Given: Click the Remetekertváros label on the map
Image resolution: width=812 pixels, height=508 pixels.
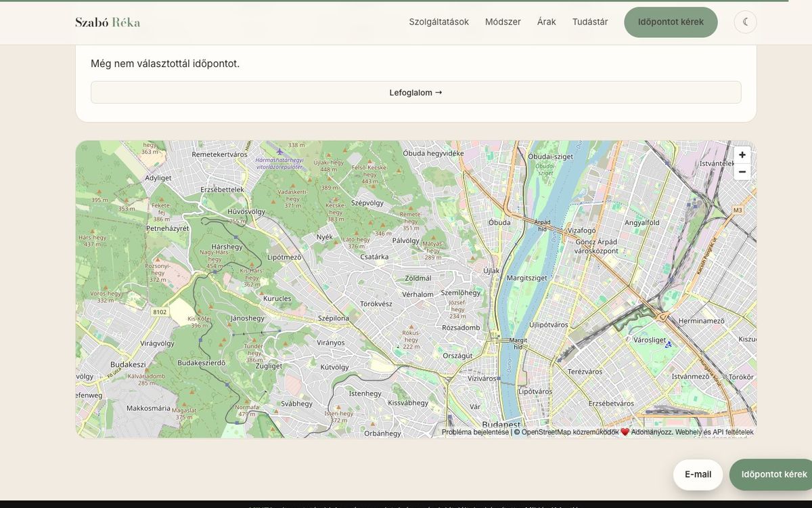Looking at the screenshot, I should (x=219, y=154).
